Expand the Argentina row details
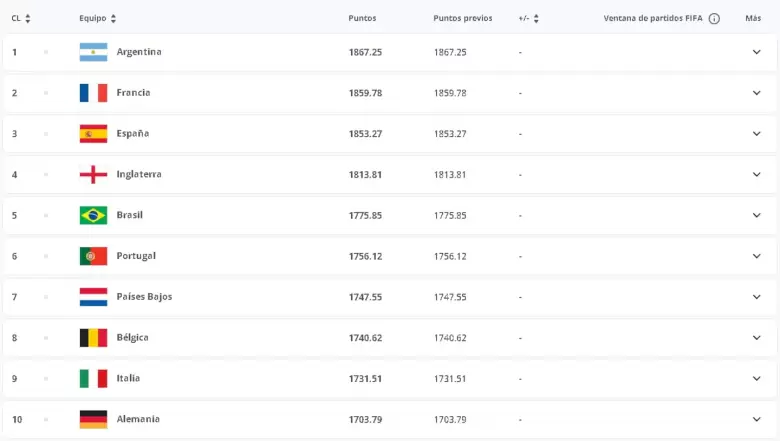The image size is (780, 441). (x=757, y=52)
